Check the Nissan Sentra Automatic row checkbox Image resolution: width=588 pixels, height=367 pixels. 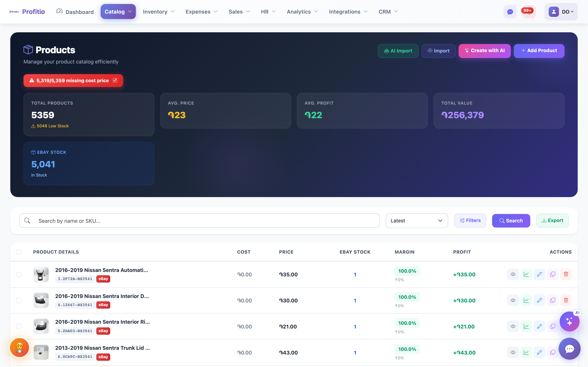19,274
